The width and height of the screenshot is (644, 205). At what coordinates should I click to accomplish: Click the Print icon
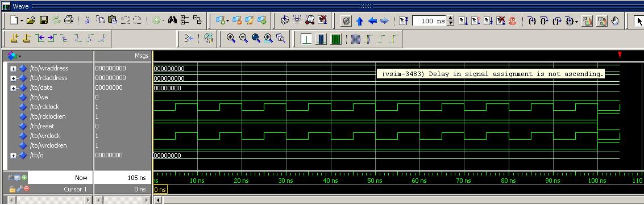tap(69, 20)
